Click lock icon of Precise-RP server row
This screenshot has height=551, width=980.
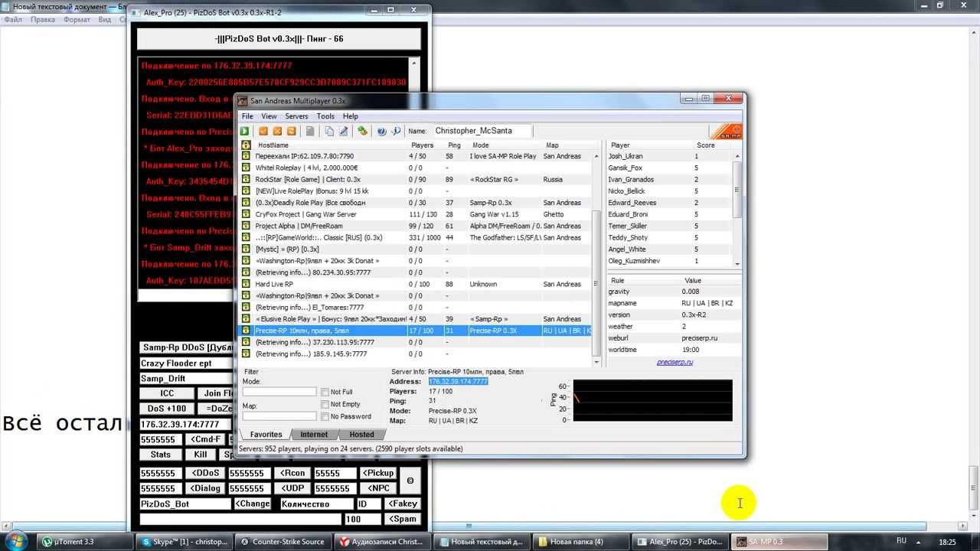(246, 331)
